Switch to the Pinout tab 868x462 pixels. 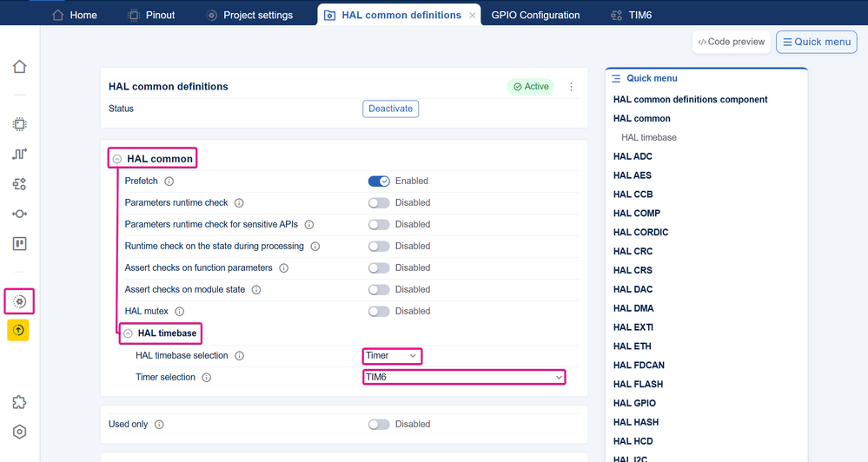click(151, 15)
